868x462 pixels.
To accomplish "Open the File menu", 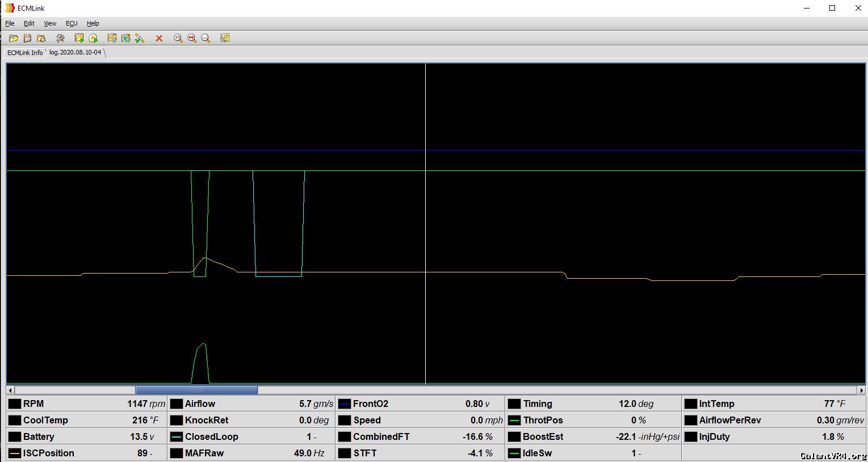I will pyautogui.click(x=10, y=23).
